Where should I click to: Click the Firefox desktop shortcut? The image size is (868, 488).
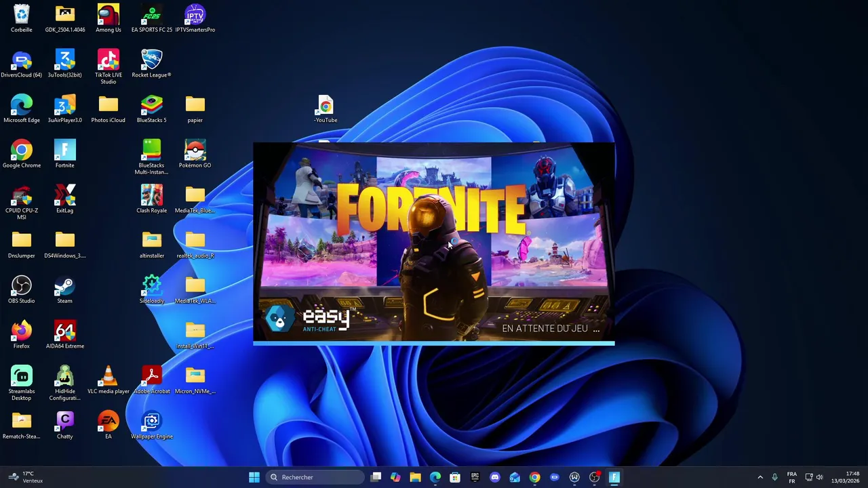(x=22, y=335)
